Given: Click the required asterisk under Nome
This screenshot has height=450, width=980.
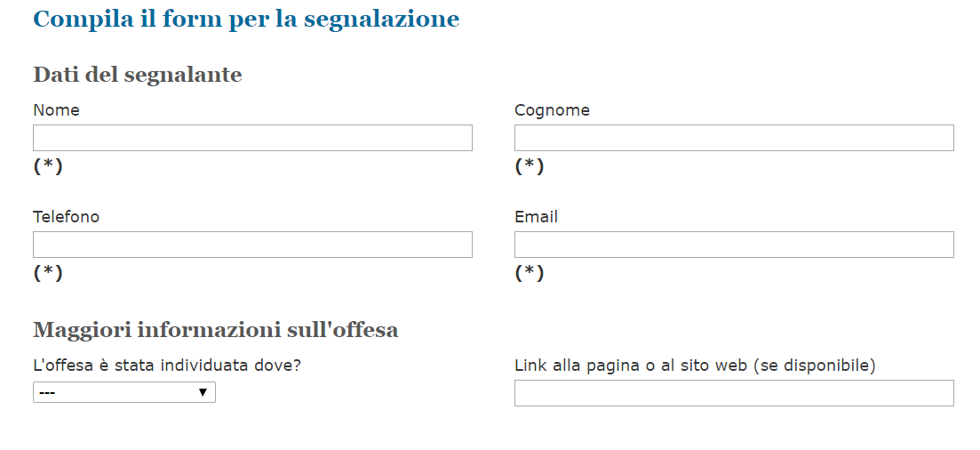Looking at the screenshot, I should (48, 166).
